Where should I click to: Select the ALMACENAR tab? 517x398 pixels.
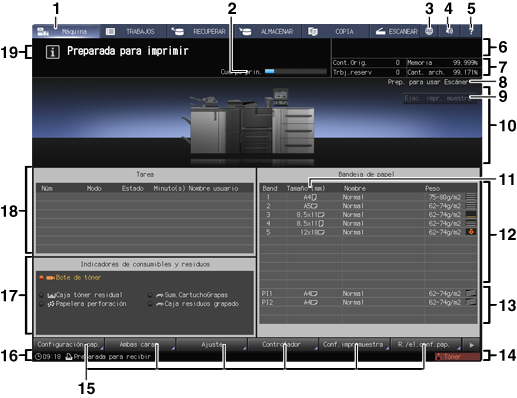[269, 32]
